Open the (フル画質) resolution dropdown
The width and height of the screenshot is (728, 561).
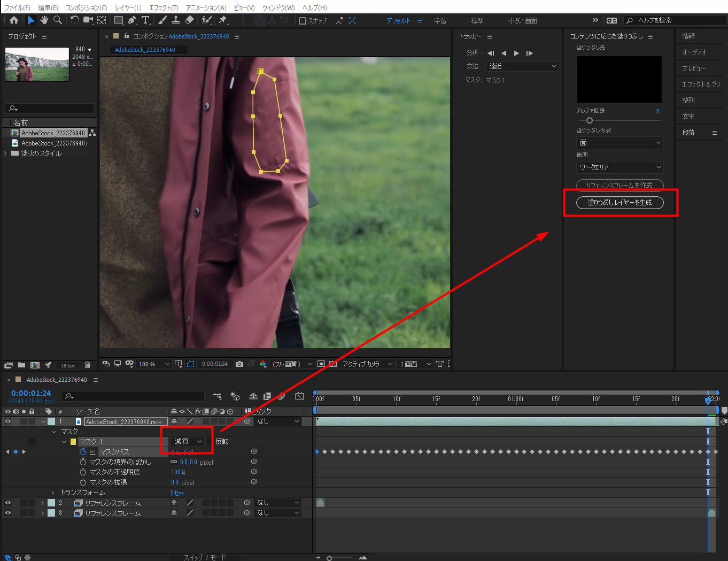[292, 364]
